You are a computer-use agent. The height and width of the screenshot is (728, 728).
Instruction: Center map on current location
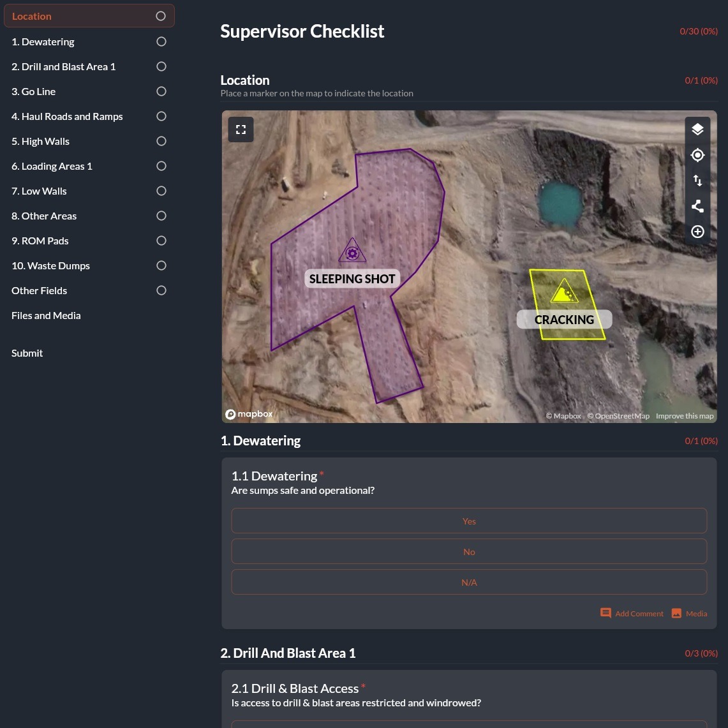tap(697, 155)
